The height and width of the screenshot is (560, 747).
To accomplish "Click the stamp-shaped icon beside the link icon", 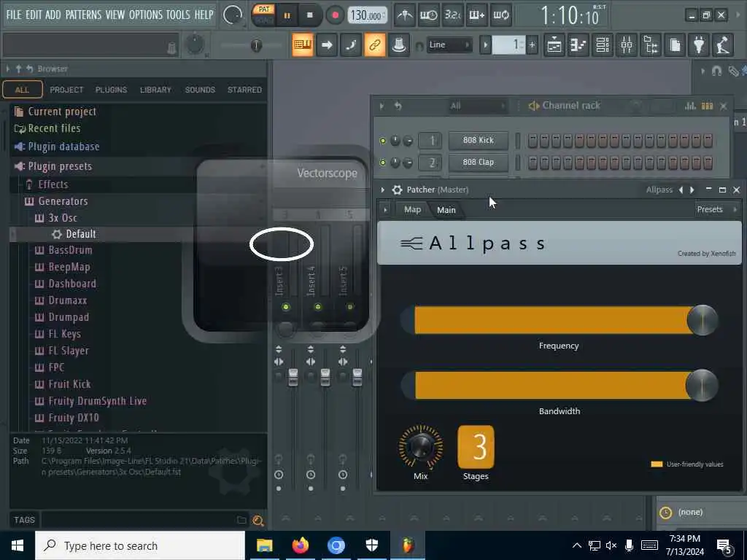I will [399, 45].
